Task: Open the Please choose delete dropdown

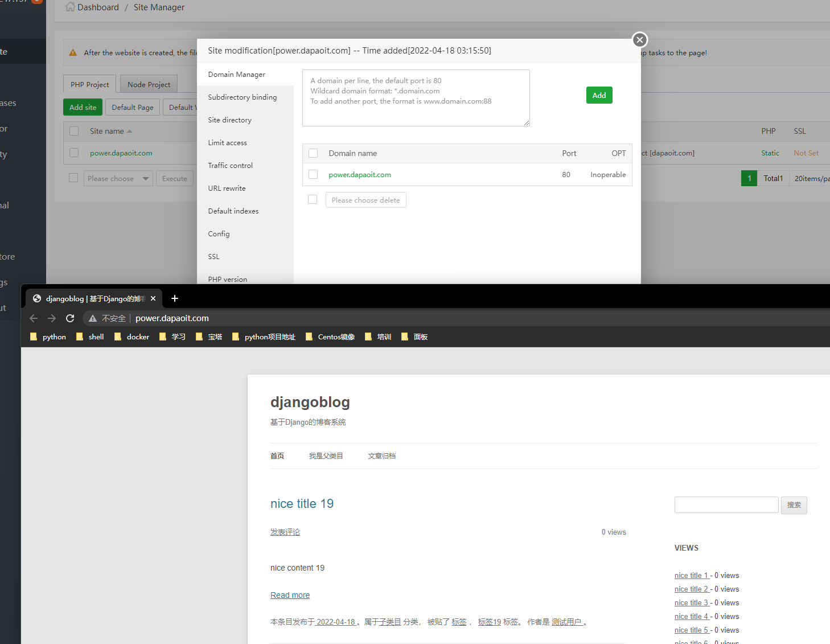Action: click(366, 200)
